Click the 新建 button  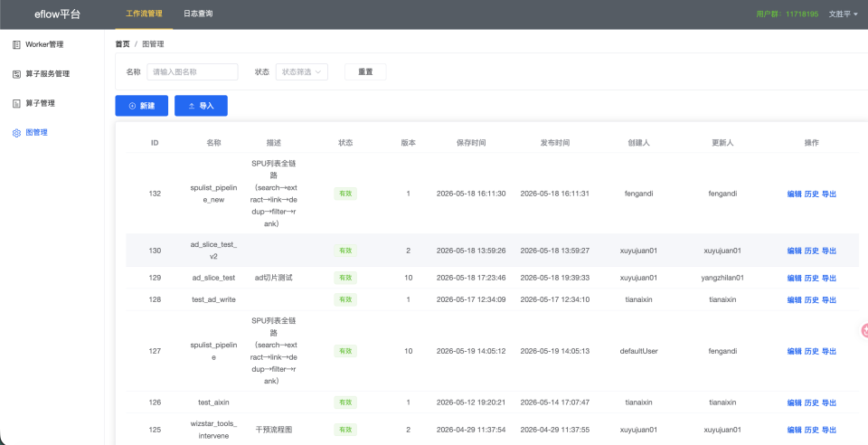pyautogui.click(x=142, y=106)
